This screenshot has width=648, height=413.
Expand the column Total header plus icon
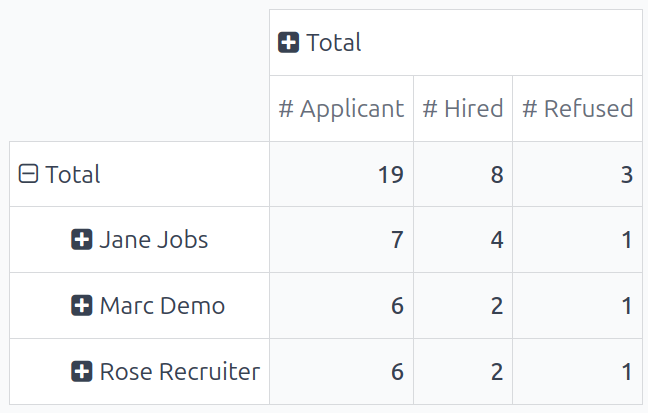pyautogui.click(x=289, y=43)
